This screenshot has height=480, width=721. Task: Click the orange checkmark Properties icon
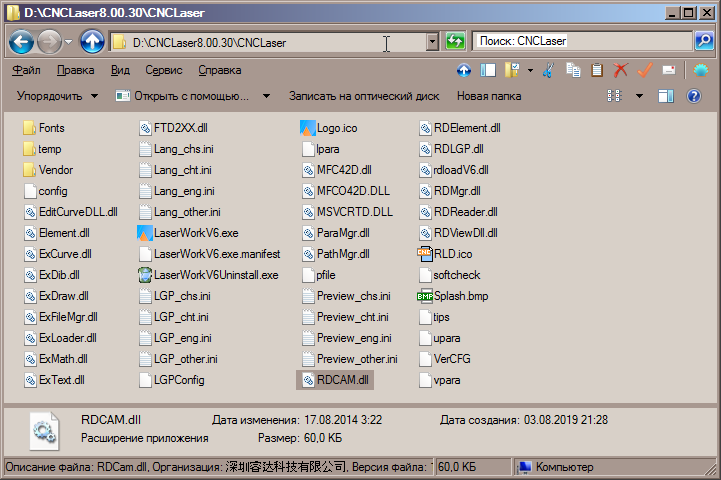[645, 70]
